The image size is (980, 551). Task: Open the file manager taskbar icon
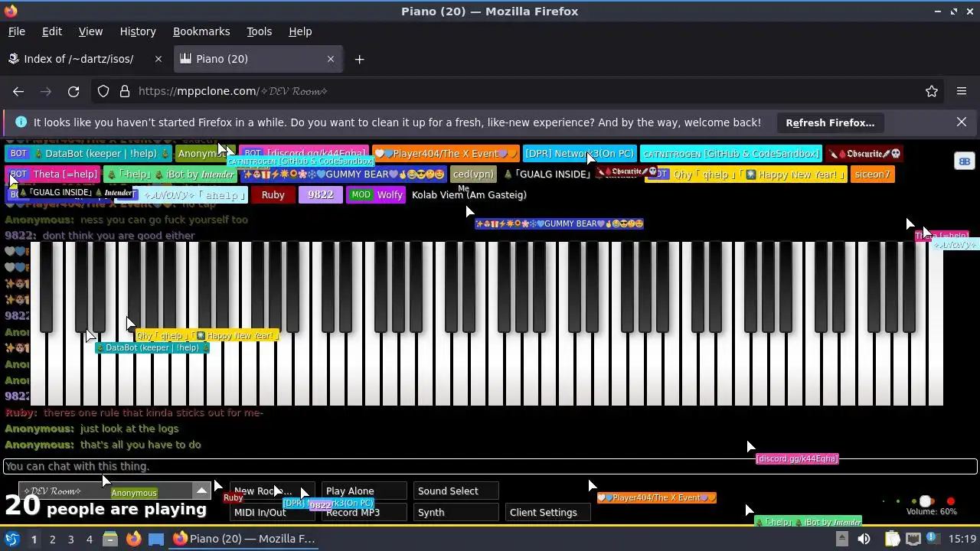(x=110, y=539)
